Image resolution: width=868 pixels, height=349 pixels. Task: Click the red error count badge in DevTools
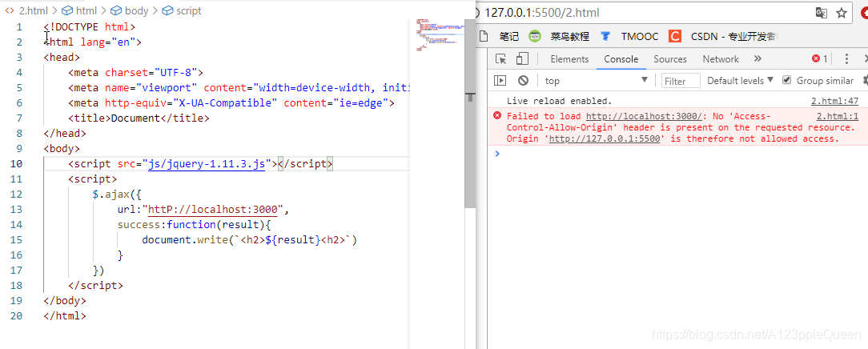(820, 59)
